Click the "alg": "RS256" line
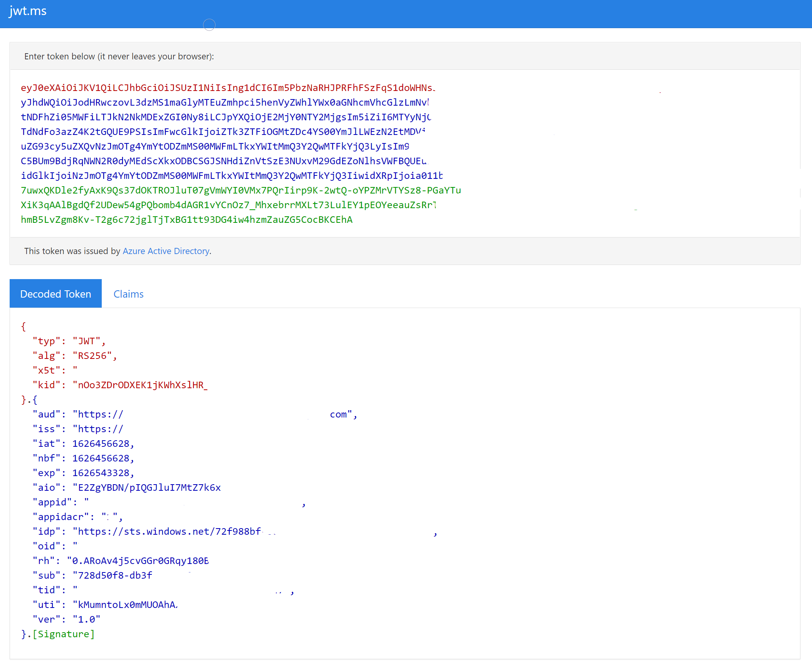The height and width of the screenshot is (665, 812). (74, 356)
